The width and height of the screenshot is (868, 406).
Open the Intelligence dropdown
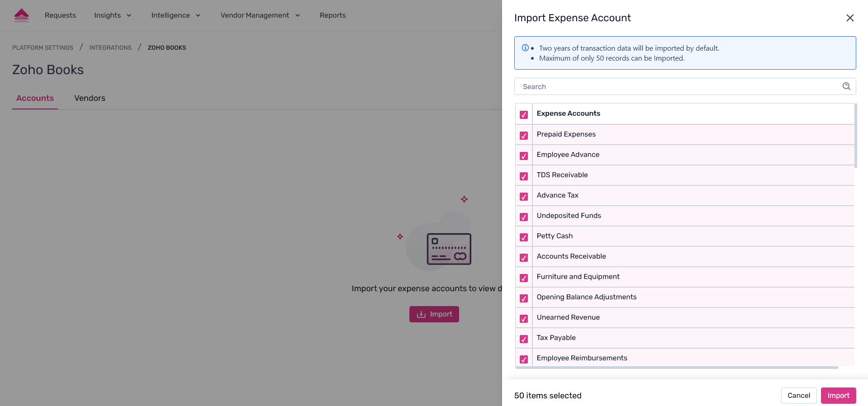click(176, 15)
